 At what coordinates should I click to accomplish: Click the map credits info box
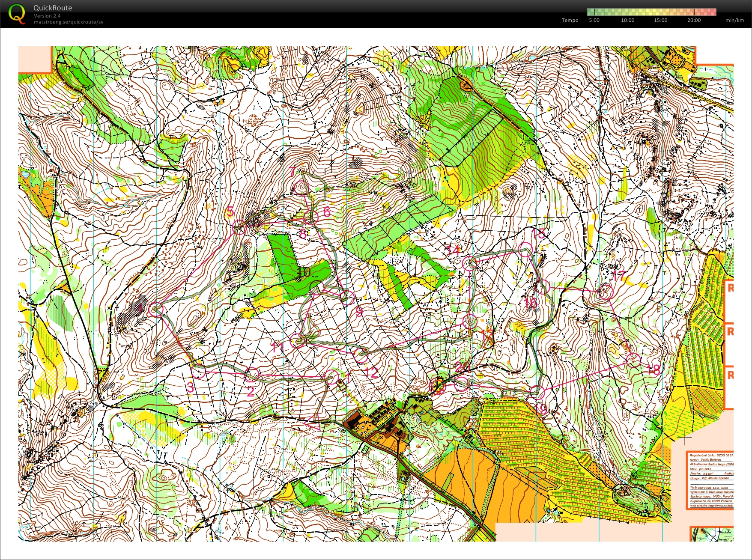(x=710, y=480)
